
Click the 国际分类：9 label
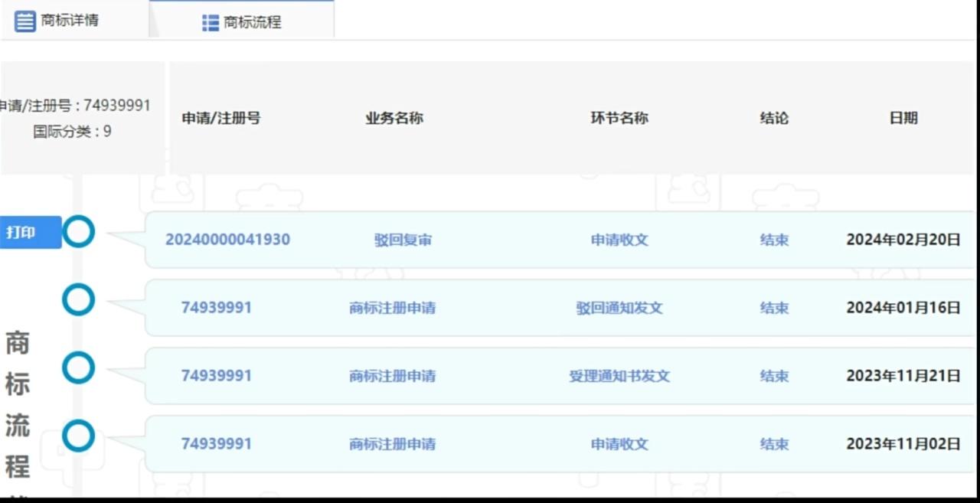click(x=72, y=132)
